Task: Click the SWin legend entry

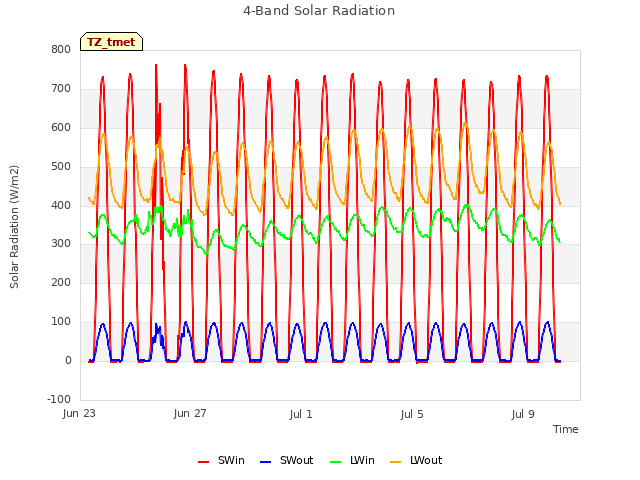Action: (x=221, y=460)
